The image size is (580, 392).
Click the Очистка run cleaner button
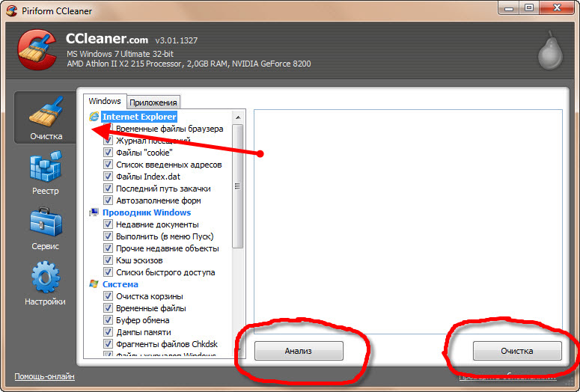pos(517,351)
